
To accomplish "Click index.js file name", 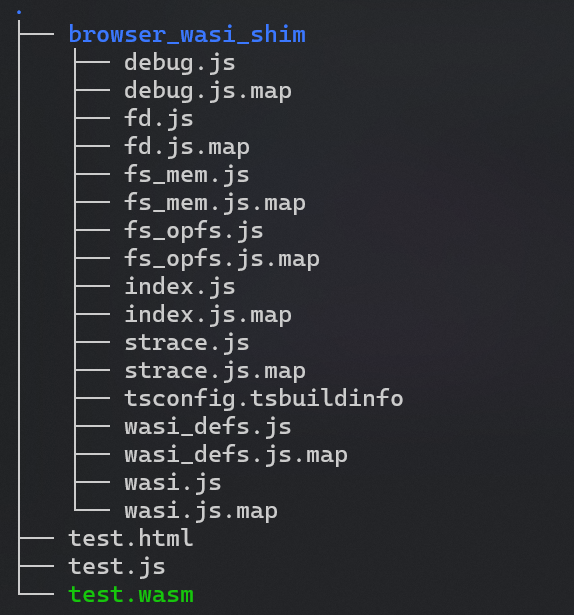I will click(x=180, y=287).
